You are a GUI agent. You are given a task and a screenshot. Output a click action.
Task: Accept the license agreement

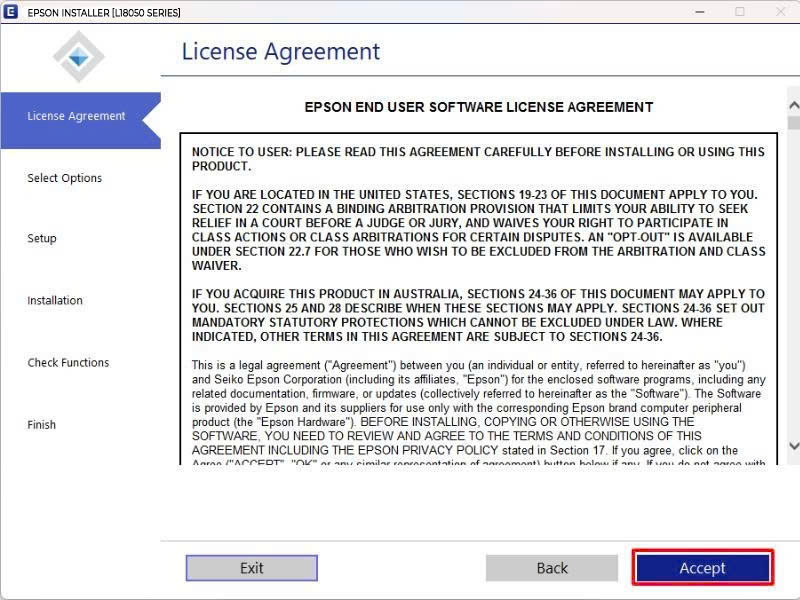coord(703,568)
